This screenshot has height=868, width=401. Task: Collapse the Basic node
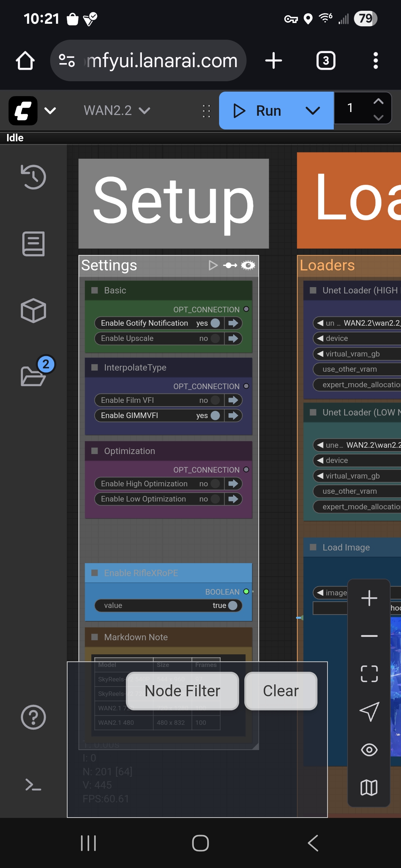95,290
